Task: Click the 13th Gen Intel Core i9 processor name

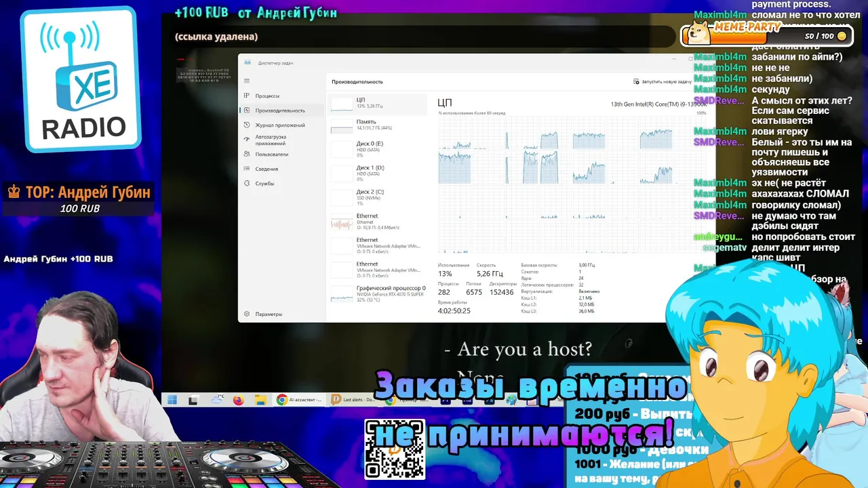Action: [x=658, y=104]
